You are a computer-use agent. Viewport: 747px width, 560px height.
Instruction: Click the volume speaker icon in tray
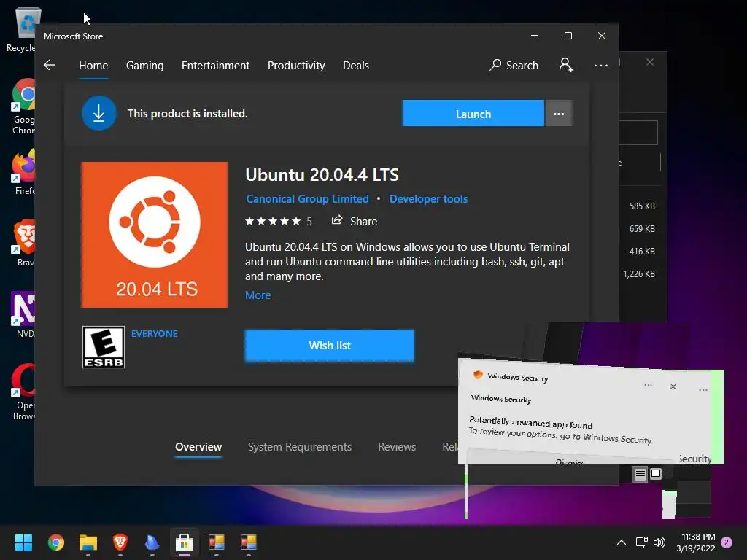coord(659,542)
